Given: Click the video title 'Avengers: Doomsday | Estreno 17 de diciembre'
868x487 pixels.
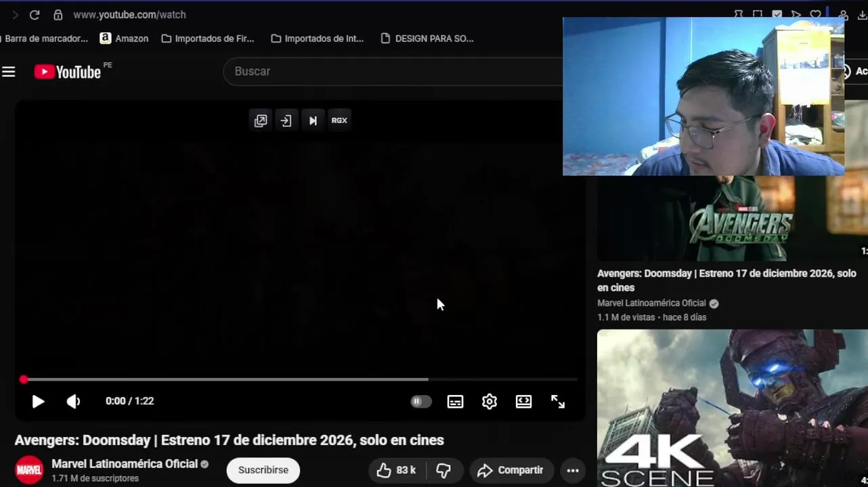Looking at the screenshot, I should click(x=230, y=440).
